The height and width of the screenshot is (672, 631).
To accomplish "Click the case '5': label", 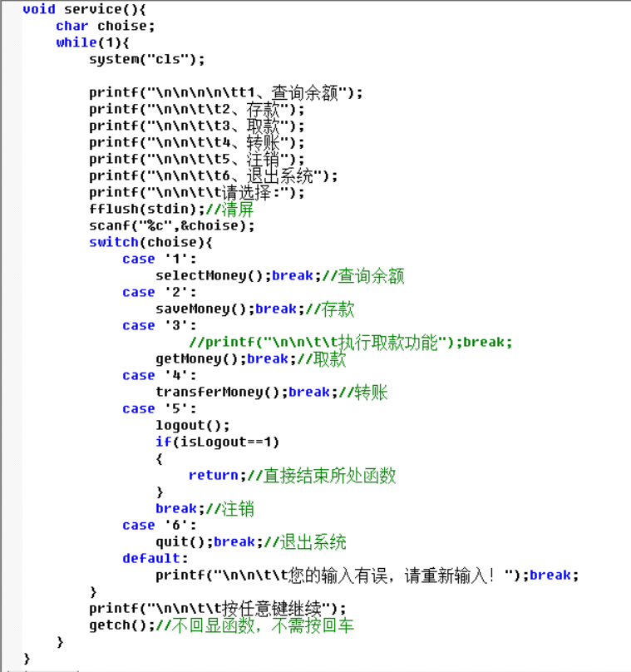I will [x=160, y=409].
